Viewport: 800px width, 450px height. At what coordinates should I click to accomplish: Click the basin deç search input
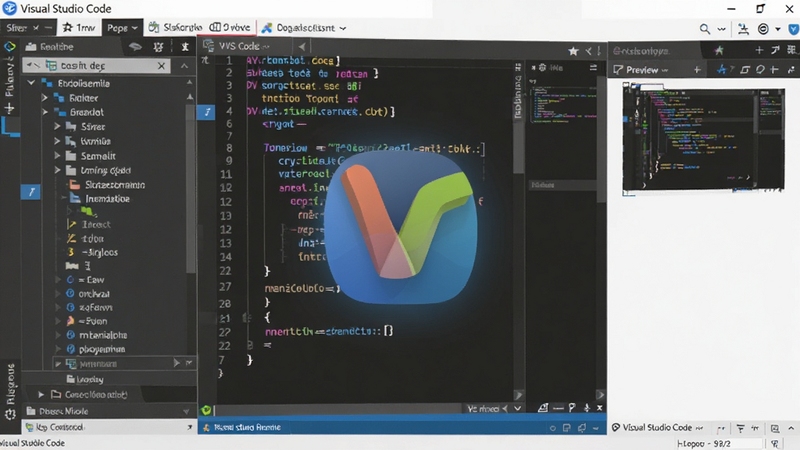click(96, 65)
